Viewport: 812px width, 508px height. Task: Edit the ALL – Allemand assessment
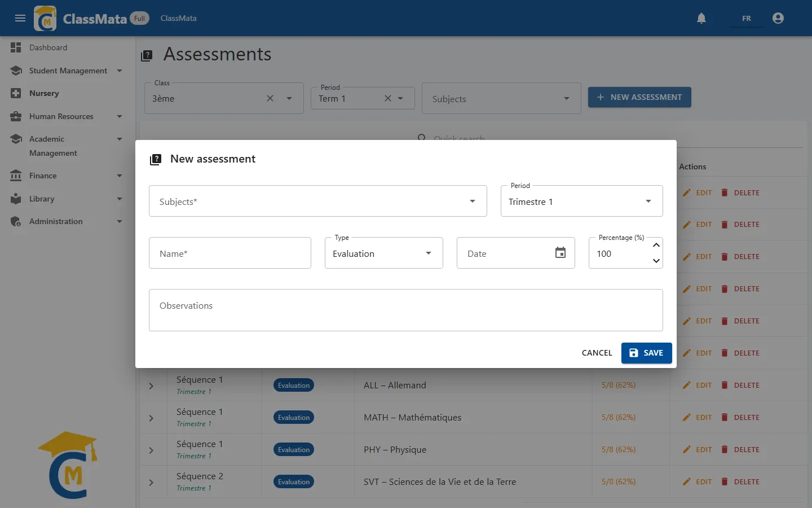coord(697,385)
